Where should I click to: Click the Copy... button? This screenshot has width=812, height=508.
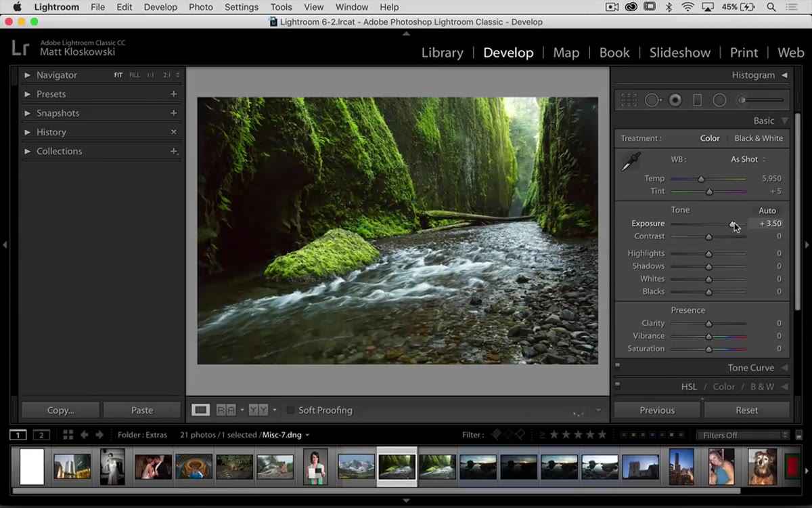61,410
